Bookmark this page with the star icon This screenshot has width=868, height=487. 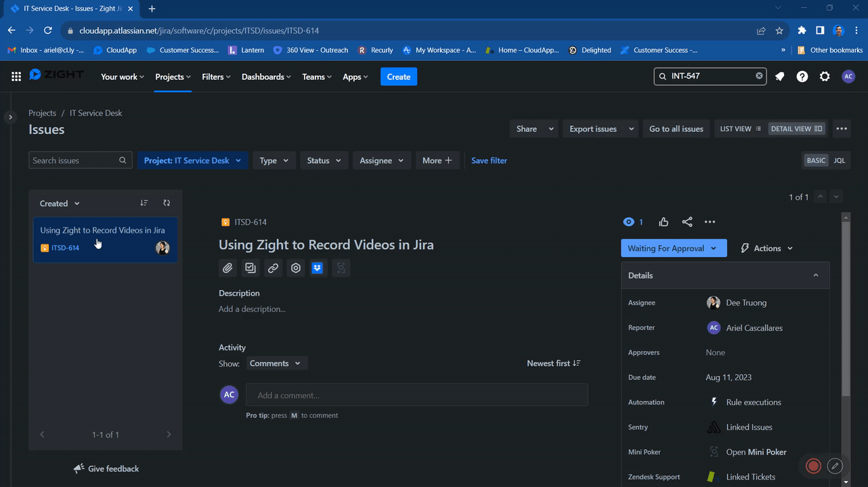pos(779,30)
